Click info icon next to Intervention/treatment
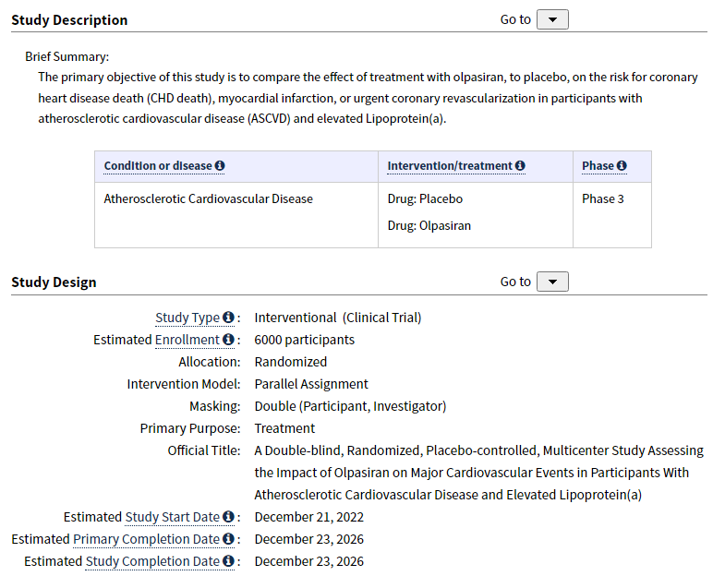 (x=520, y=166)
